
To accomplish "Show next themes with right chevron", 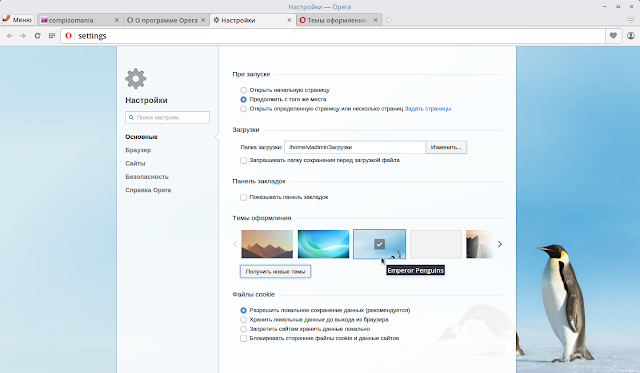I will click(x=500, y=244).
